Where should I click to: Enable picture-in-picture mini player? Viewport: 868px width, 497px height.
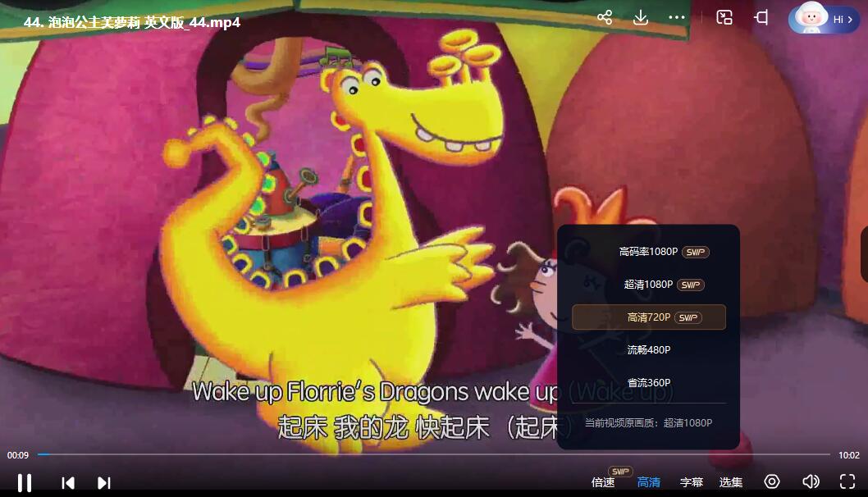coord(724,18)
